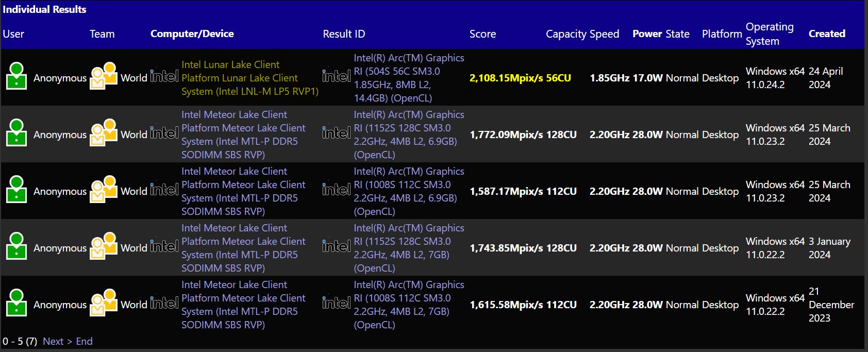Go to the Next > results page
This screenshot has width=868, height=352.
[x=58, y=341]
